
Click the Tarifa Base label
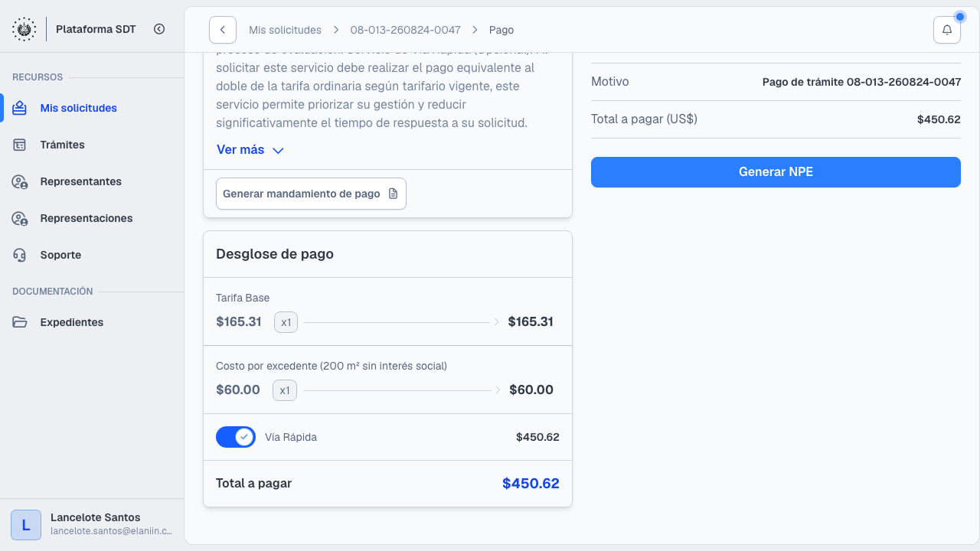click(243, 298)
